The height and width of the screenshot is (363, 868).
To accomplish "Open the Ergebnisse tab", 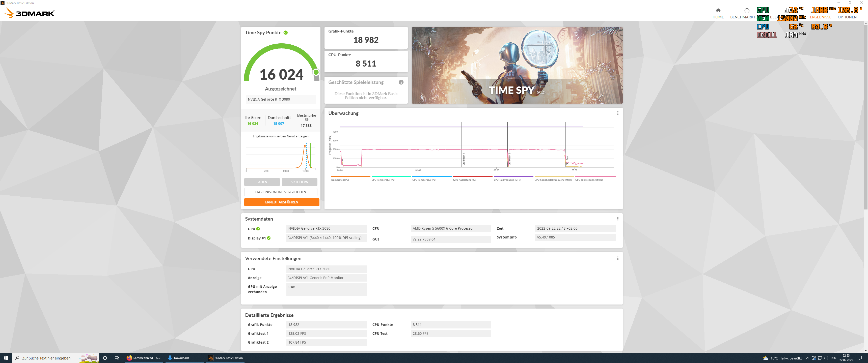I will 820,17.
